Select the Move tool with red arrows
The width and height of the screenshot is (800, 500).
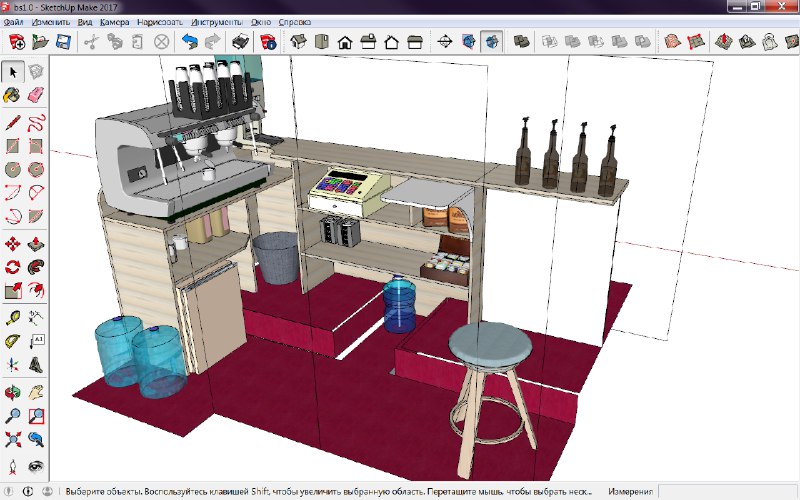click(13, 243)
